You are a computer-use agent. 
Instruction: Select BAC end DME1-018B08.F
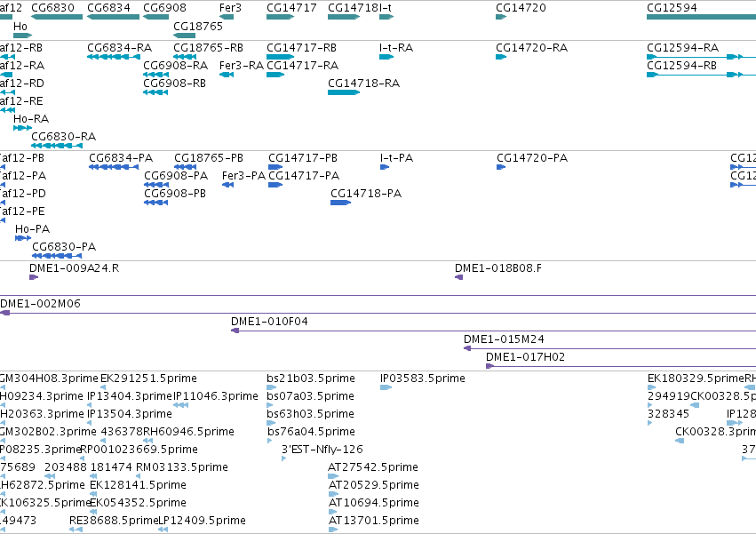459,277
